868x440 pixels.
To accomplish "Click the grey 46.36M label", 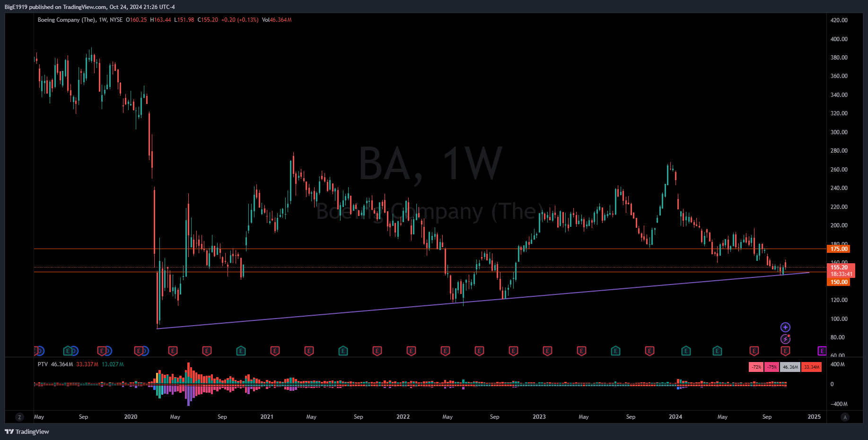I will (790, 367).
